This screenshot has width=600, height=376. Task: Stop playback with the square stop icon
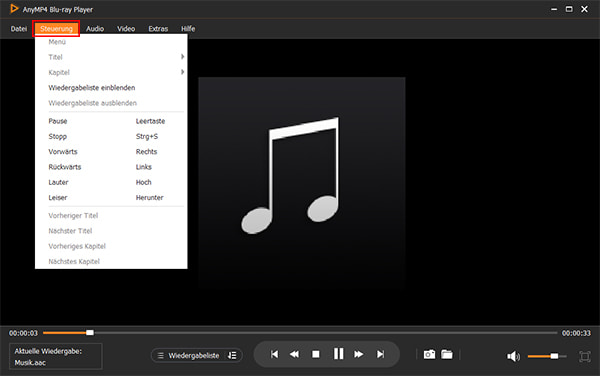pyautogui.click(x=316, y=355)
